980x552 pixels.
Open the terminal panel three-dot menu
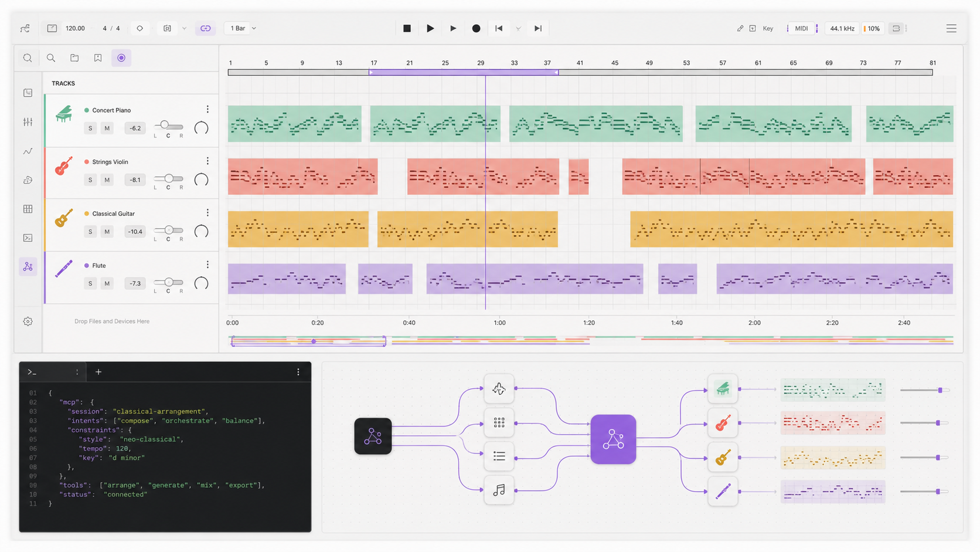[298, 372]
